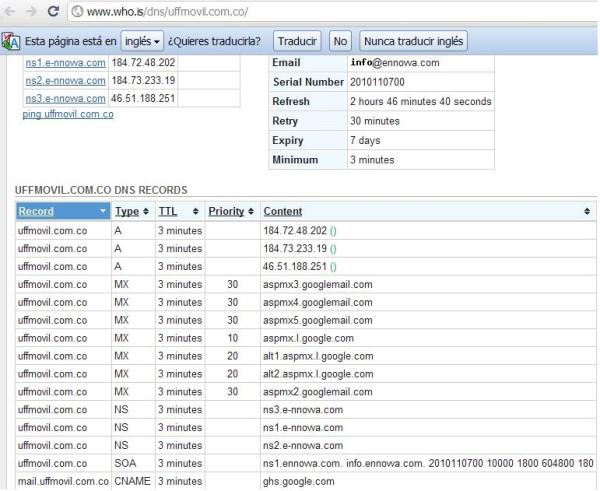Viewport: 600px width, 491px height.
Task: Click the browser back arrow
Action: coord(9,11)
